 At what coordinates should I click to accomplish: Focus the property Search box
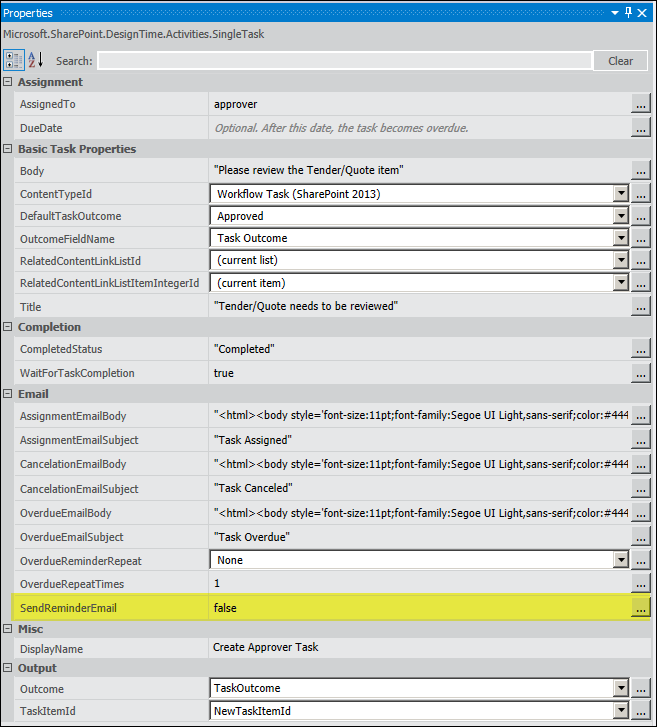[344, 61]
